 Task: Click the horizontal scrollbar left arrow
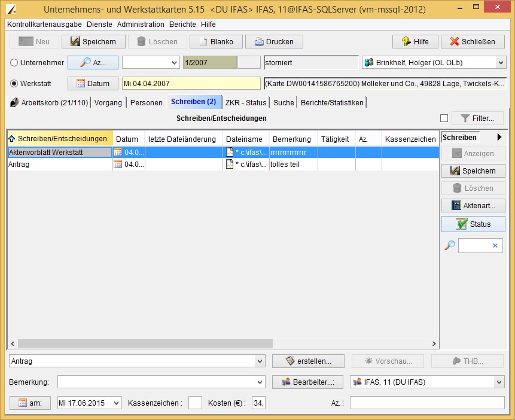point(13,344)
